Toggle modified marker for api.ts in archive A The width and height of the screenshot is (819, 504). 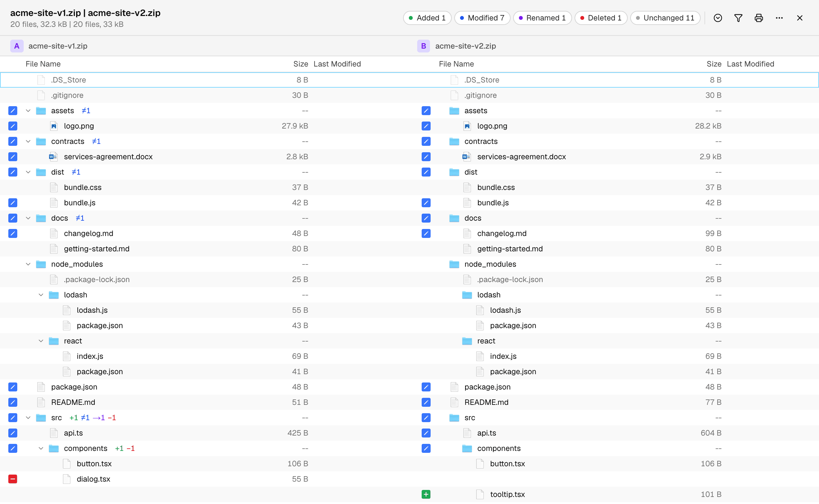(13, 433)
